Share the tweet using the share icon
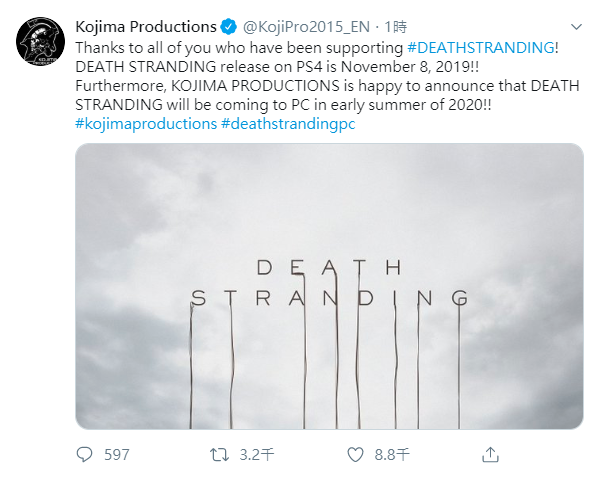 (490, 454)
